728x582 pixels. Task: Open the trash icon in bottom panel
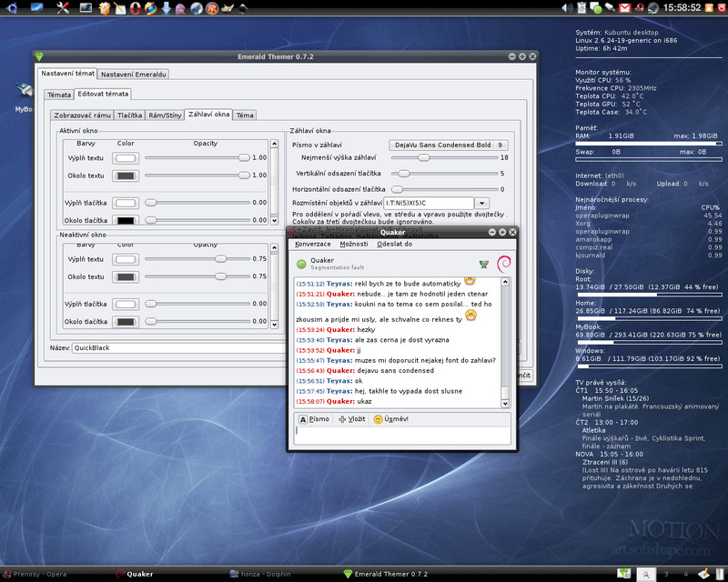point(720,574)
